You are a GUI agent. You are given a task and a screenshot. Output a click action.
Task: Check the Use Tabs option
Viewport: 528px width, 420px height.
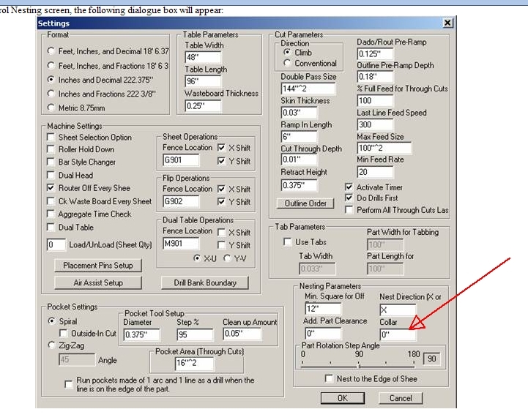click(288, 242)
